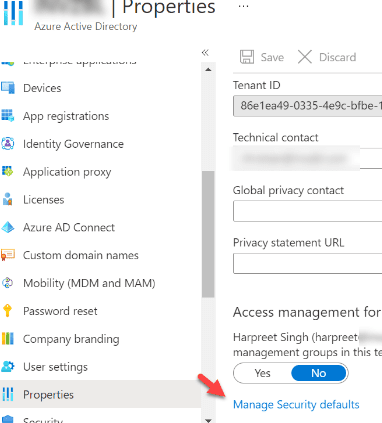This screenshot has height=423, width=382.
Task: Open Manage Security defaults link
Action: 296,404
